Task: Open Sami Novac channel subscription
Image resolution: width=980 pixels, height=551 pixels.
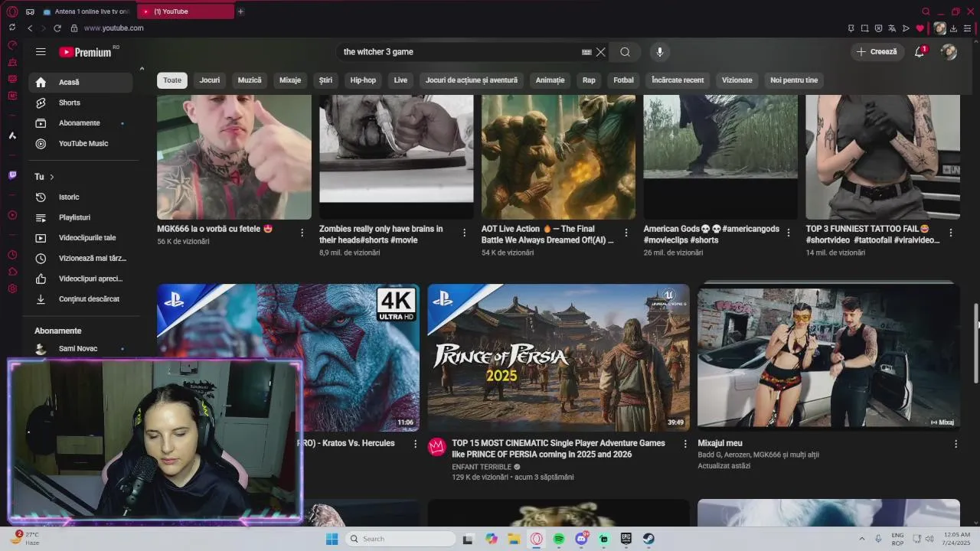Action: [x=80, y=349]
